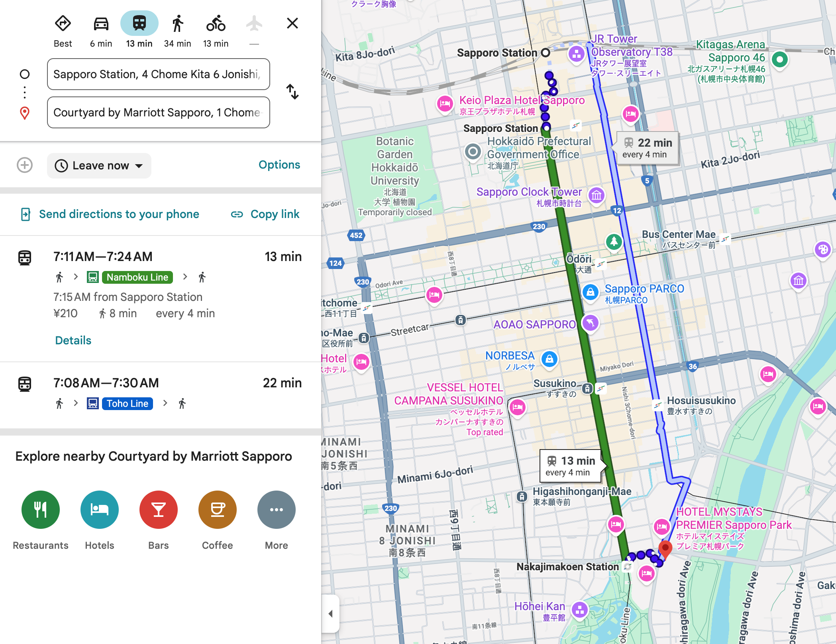Expand Details for Namboku Line route
Image resolution: width=836 pixels, height=644 pixels.
(x=73, y=340)
